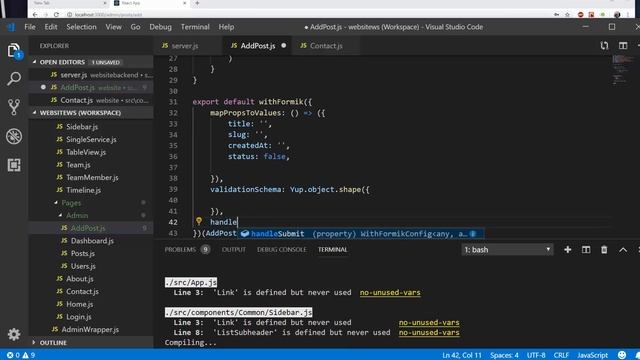Follow the no-unused-vars link for ListSubheader
Screen dimensions: 640x360
coord(429,332)
